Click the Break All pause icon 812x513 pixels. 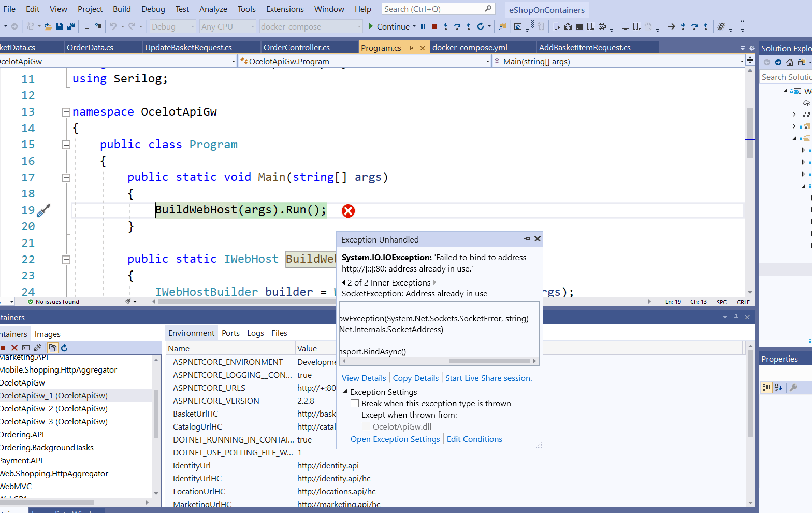tap(423, 26)
